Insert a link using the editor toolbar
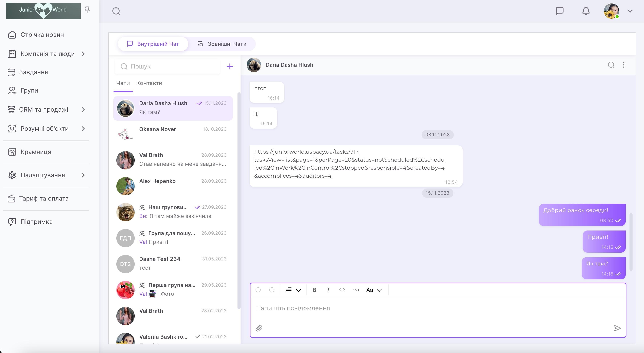Image resolution: width=644 pixels, height=353 pixels. pyautogui.click(x=356, y=290)
